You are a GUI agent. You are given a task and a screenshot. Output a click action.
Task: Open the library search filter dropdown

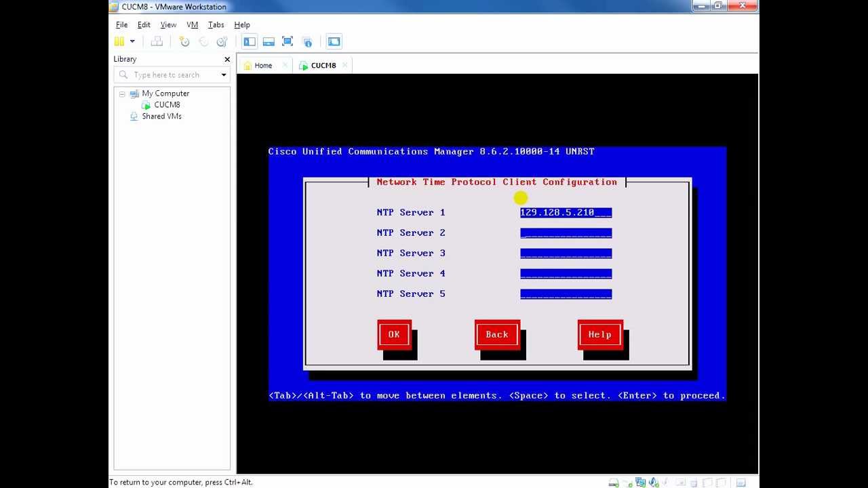pyautogui.click(x=224, y=75)
